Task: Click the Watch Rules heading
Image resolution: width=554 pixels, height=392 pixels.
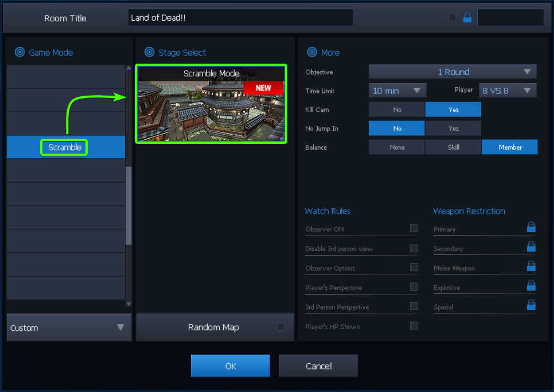Action: 327,211
